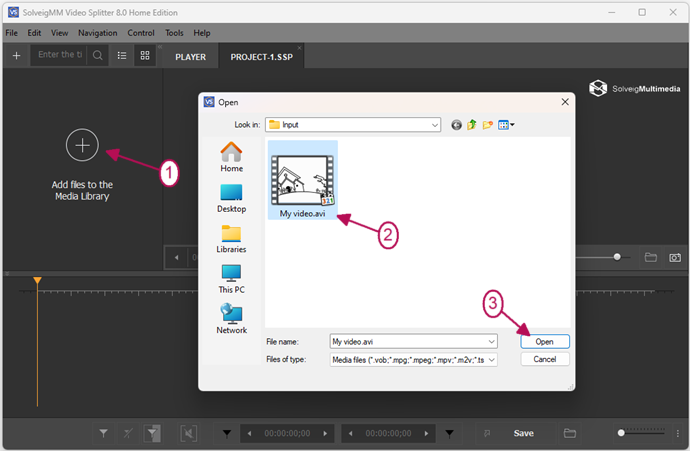Open the Edit menu
This screenshot has height=451, width=690.
[x=34, y=33]
